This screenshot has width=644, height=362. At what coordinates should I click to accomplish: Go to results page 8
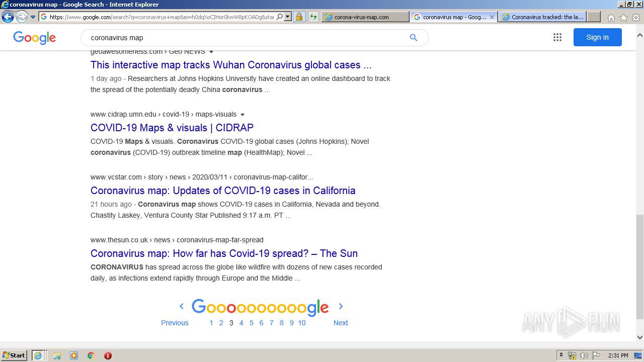281,323
